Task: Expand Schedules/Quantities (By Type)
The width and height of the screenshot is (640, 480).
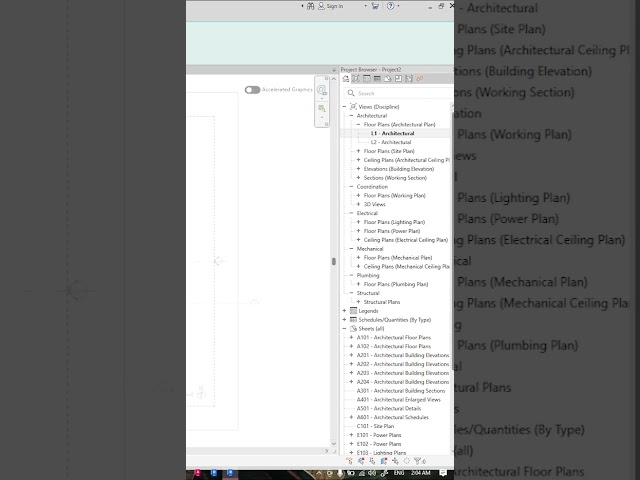Action: (344, 320)
